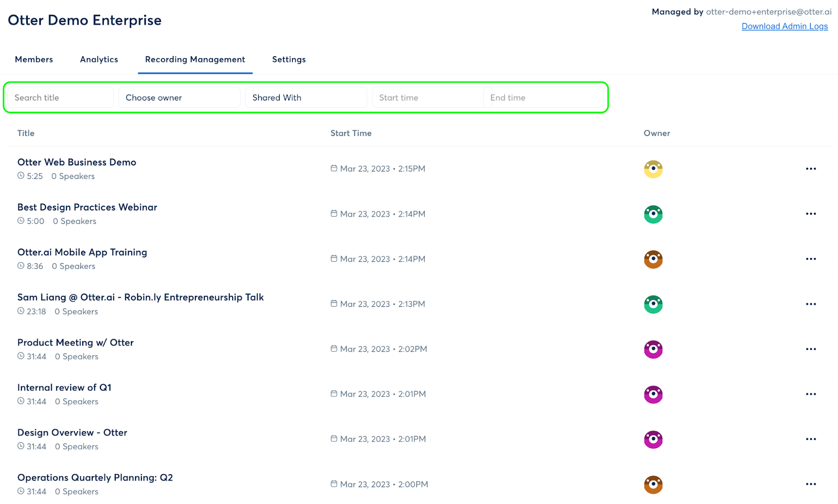Go to the Settings tab
The height and width of the screenshot is (504, 838).
[x=289, y=60]
